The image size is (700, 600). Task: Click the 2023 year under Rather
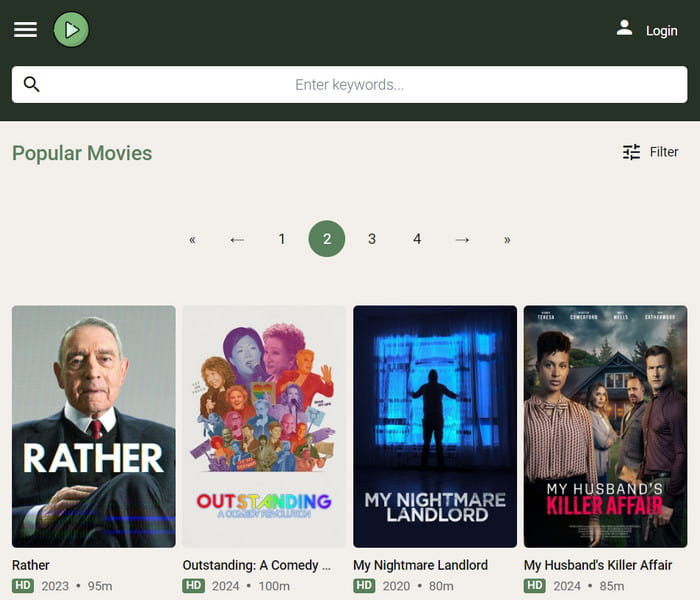pos(55,586)
